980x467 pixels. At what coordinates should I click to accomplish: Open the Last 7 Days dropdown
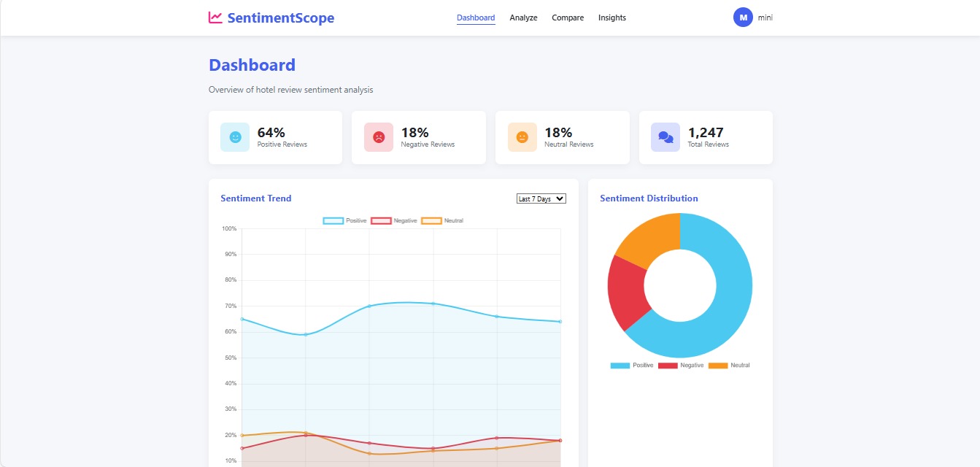tap(540, 198)
